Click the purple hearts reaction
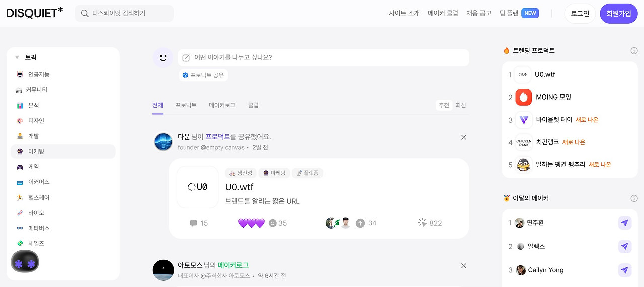The image size is (644, 287). 251,223
